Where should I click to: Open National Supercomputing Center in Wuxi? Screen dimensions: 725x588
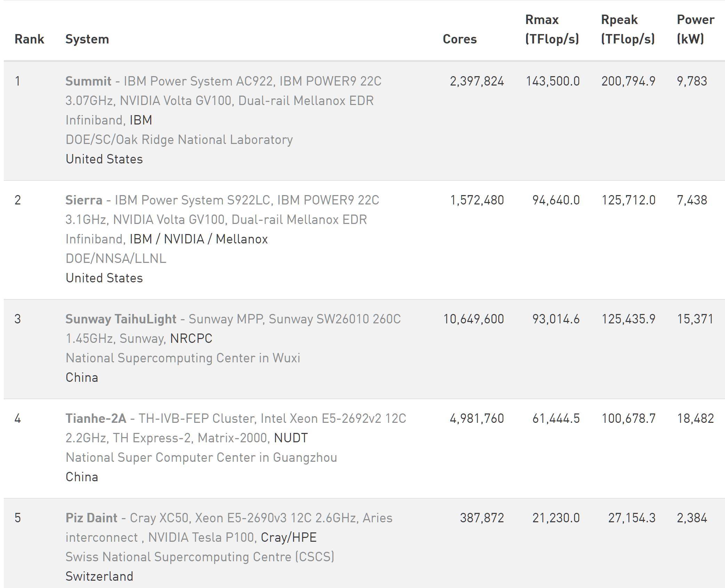183,358
